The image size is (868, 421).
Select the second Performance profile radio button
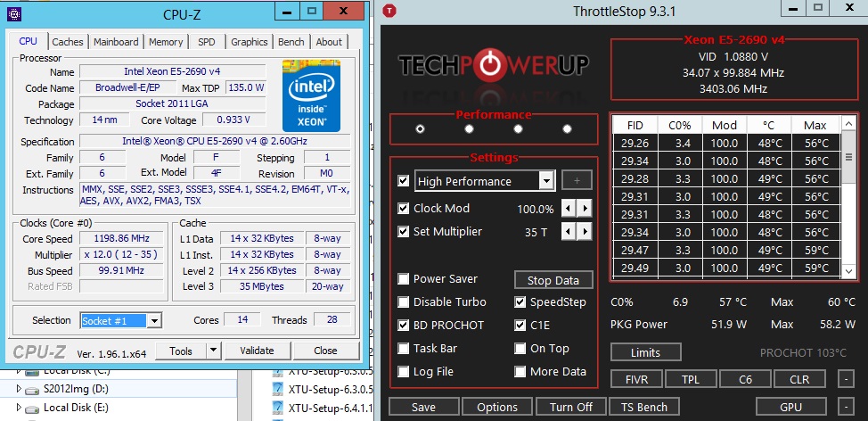point(469,128)
